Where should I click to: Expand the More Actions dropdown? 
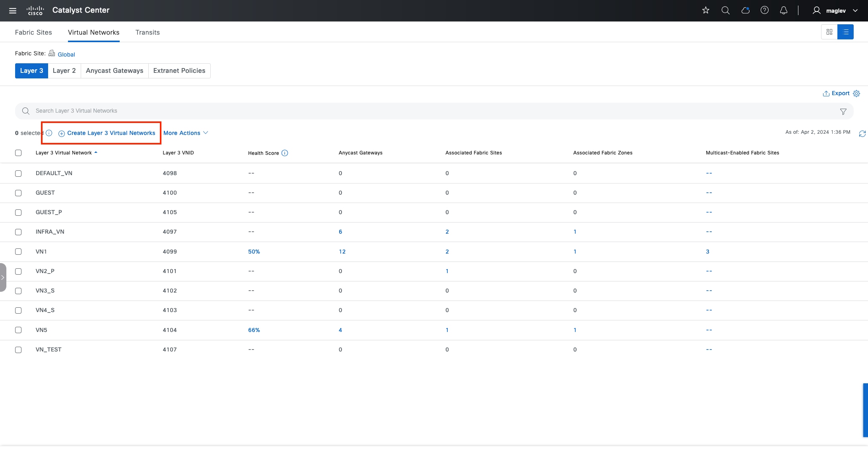(185, 133)
